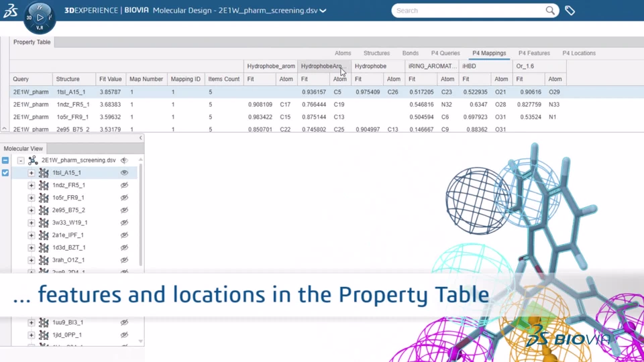Switch to the Structures tab
Viewport: 644px width, 362px height.
[376, 53]
